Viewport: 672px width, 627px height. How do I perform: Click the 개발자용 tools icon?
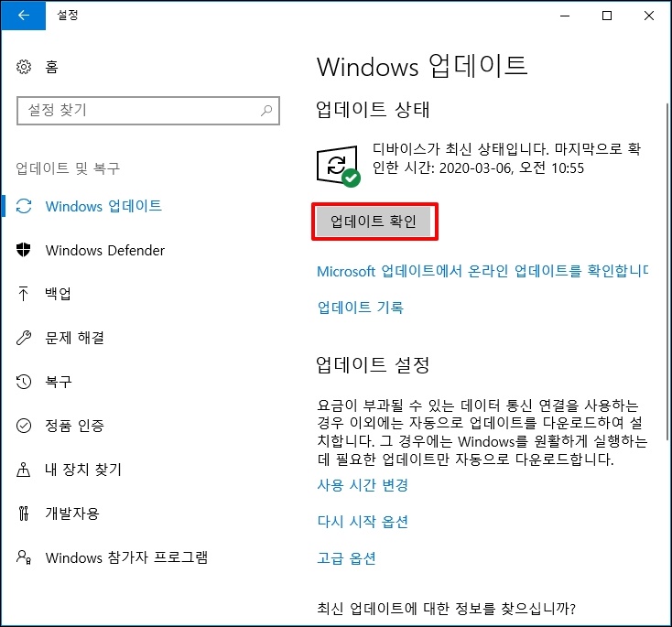[x=24, y=513]
